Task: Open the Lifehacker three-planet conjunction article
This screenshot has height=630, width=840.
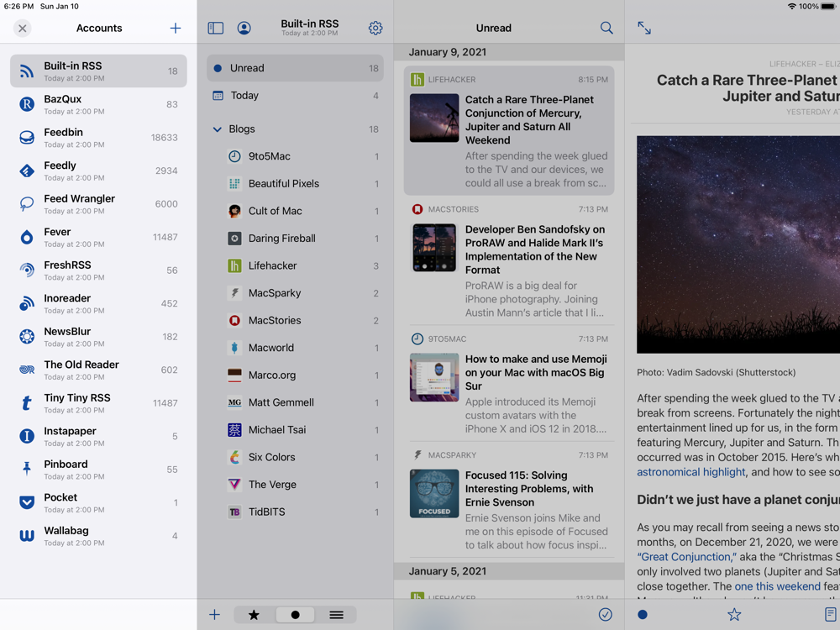Action: pyautogui.click(x=509, y=131)
